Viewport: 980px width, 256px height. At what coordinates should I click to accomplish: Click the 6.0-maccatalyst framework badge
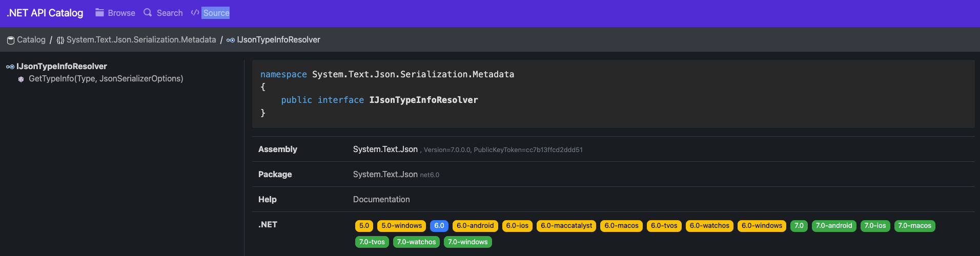point(566,226)
